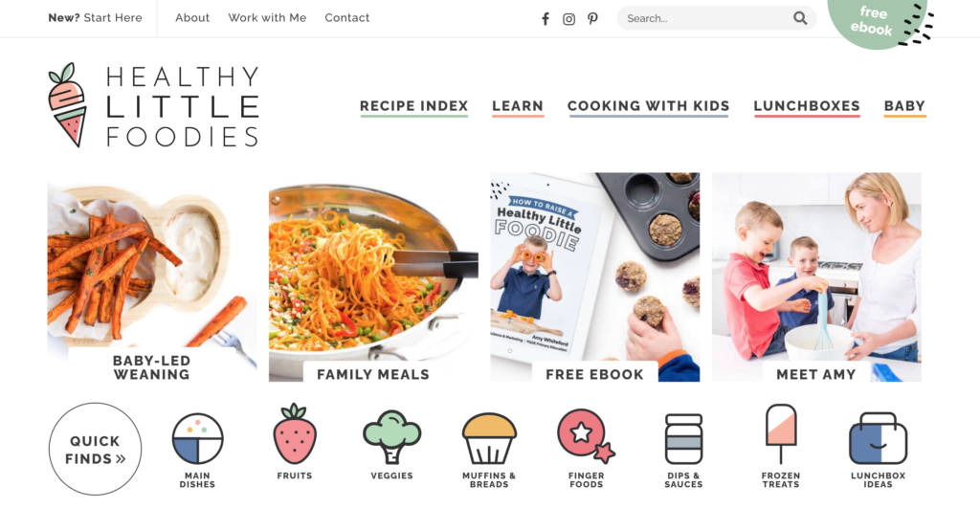Select the Dips & Sauces jar icon
Image resolution: width=980 pixels, height=508 pixels.
683,439
